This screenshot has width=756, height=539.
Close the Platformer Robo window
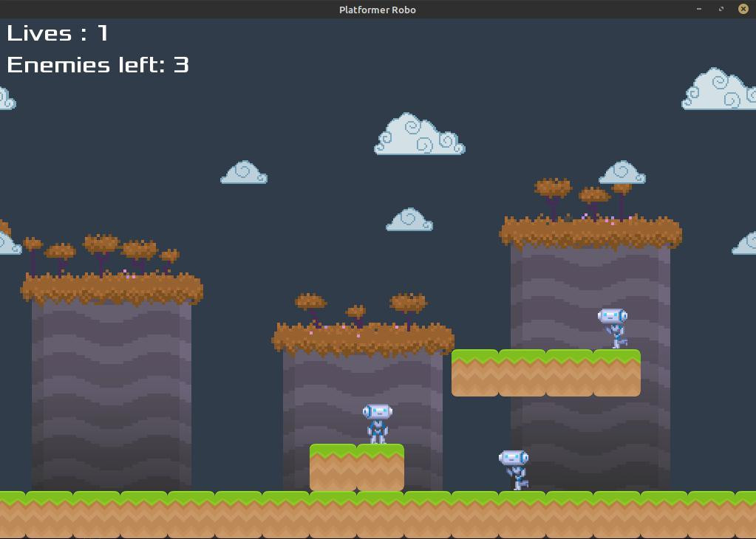pos(743,9)
